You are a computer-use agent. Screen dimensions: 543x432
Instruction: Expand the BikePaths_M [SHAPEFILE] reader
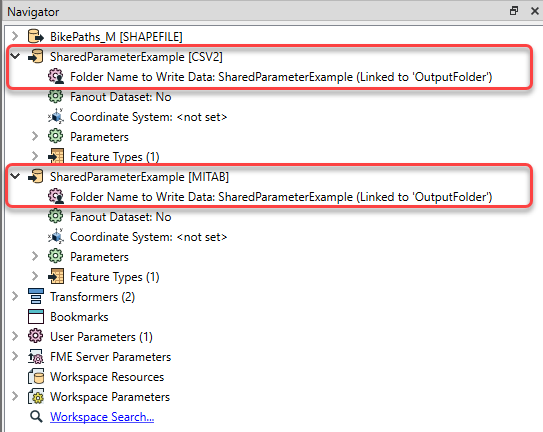pyautogui.click(x=15, y=36)
